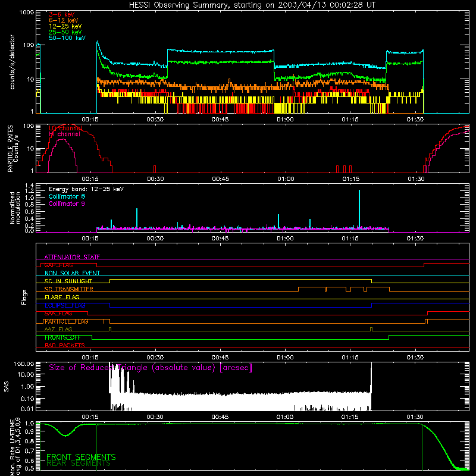Click the FRONTS_OFF flag label
The image size is (476, 476).
pos(62,337)
